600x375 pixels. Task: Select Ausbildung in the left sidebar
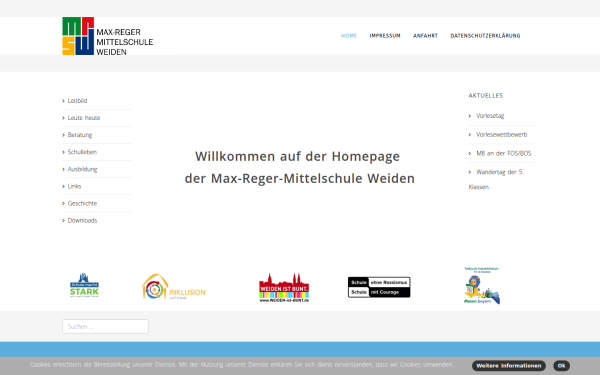coord(82,169)
